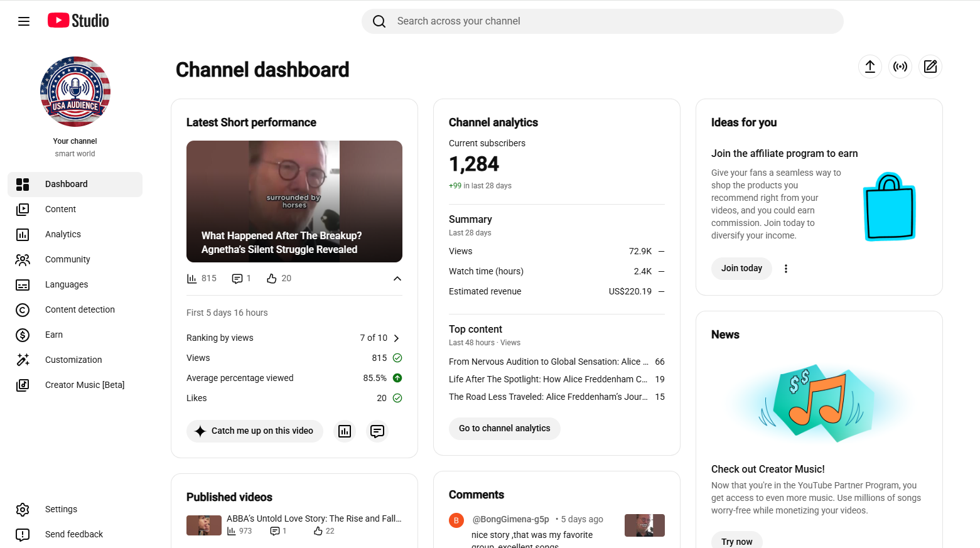Open Earn in the sidebar

tap(75, 335)
